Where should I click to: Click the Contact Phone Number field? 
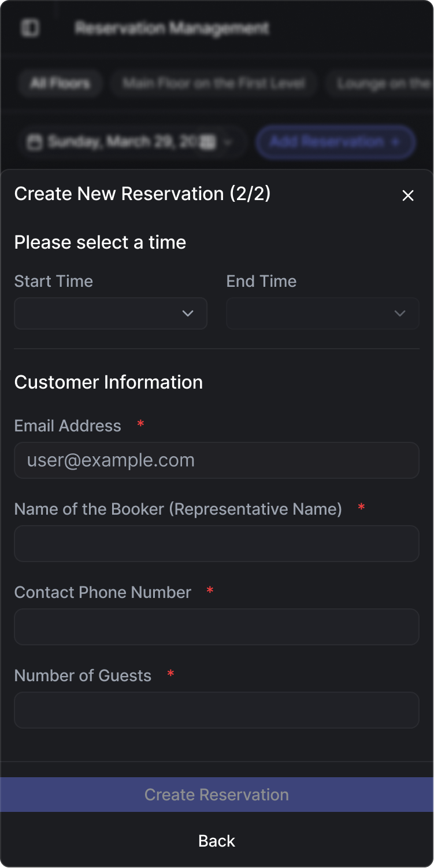217,627
